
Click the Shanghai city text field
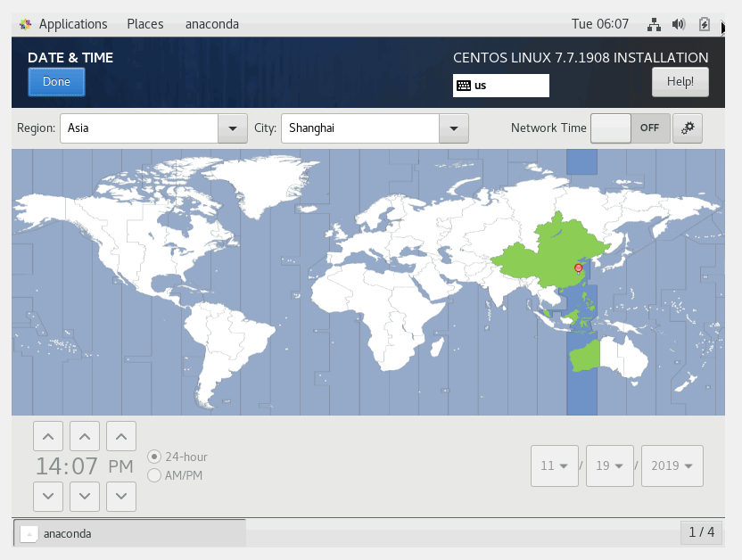[360, 128]
